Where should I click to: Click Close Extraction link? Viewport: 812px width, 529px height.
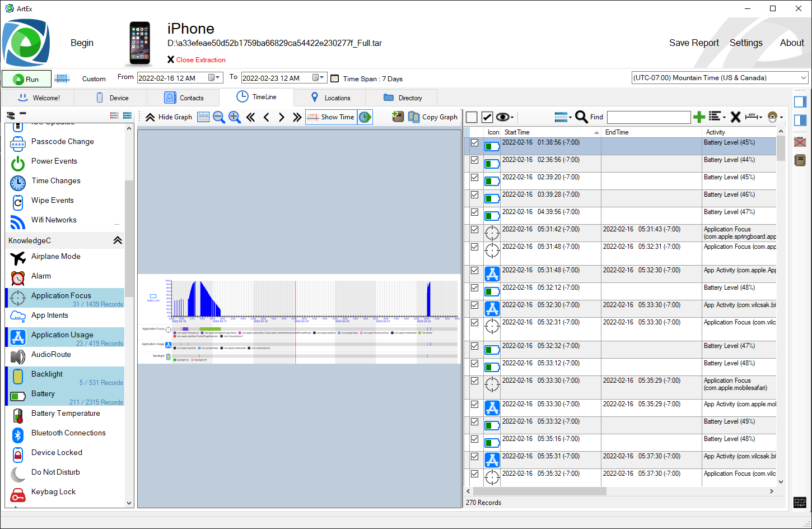click(197, 60)
